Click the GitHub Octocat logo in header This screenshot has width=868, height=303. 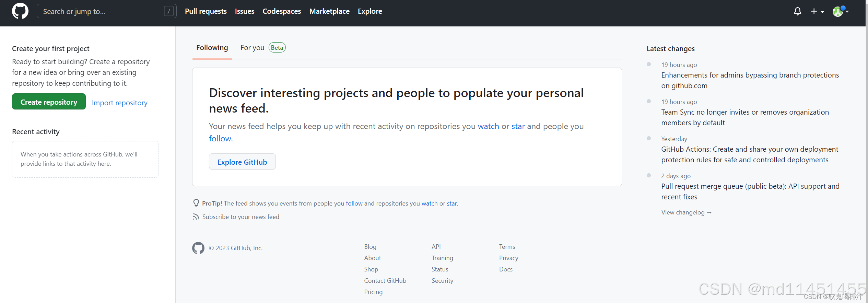pyautogui.click(x=20, y=11)
